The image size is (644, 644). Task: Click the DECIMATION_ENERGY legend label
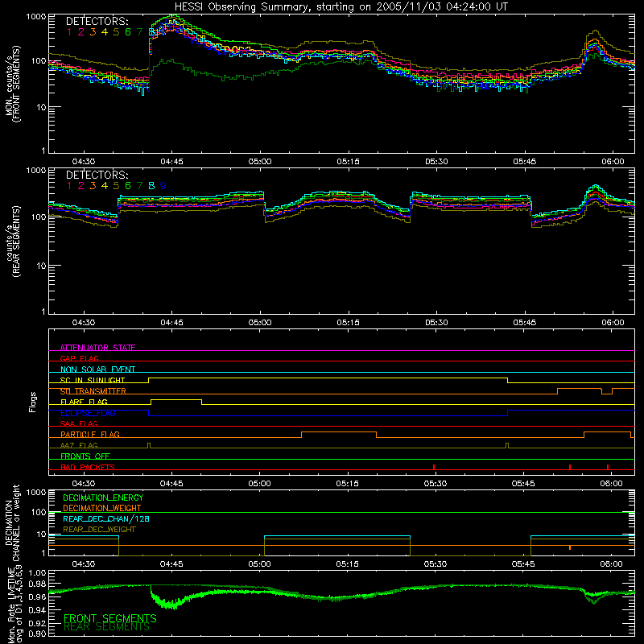click(x=103, y=497)
